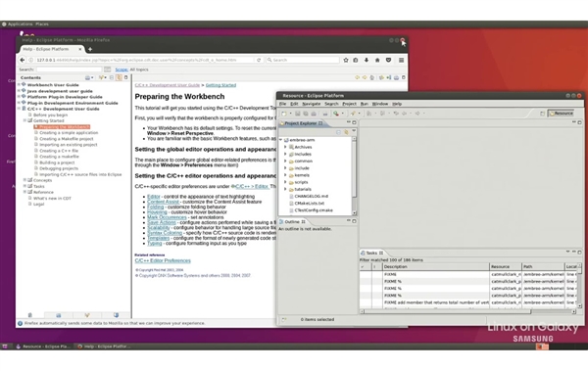This screenshot has height=371, width=588.
Task: Click the Eclipse save toolbar icon
Action: point(297,114)
